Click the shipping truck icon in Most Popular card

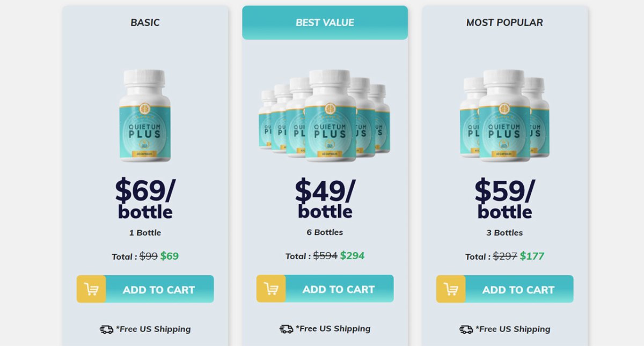[x=466, y=329]
